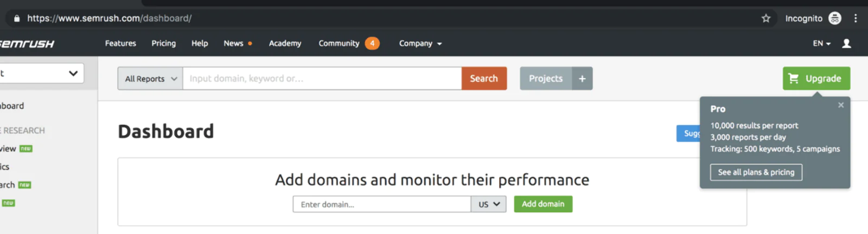The width and height of the screenshot is (868, 234).
Task: Click the partially hidden blue Suggest button
Action: 688,133
